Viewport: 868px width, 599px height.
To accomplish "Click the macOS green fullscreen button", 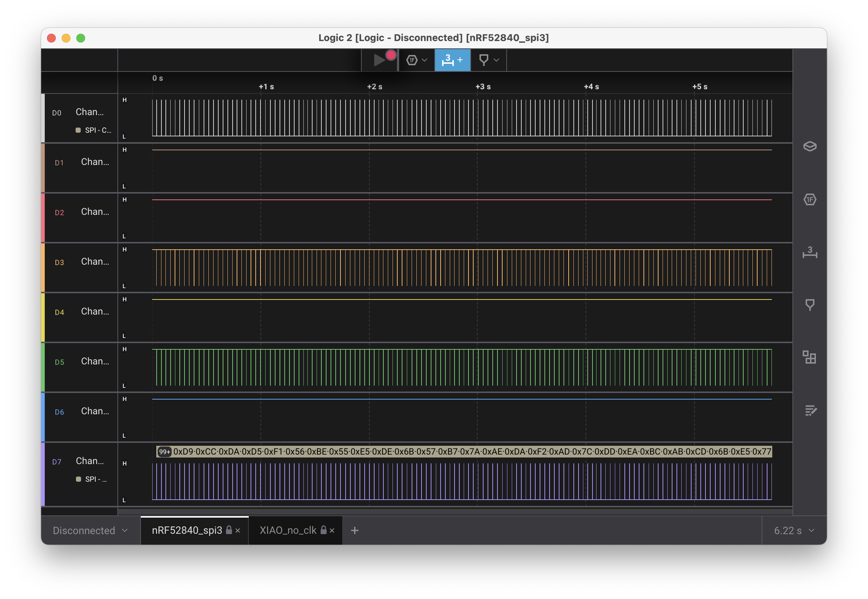I will (x=81, y=38).
